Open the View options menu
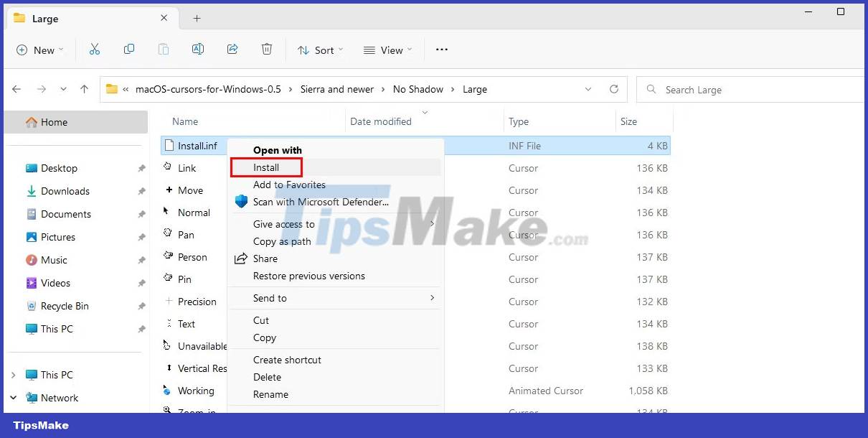Image resolution: width=868 pixels, height=438 pixels. [387, 50]
